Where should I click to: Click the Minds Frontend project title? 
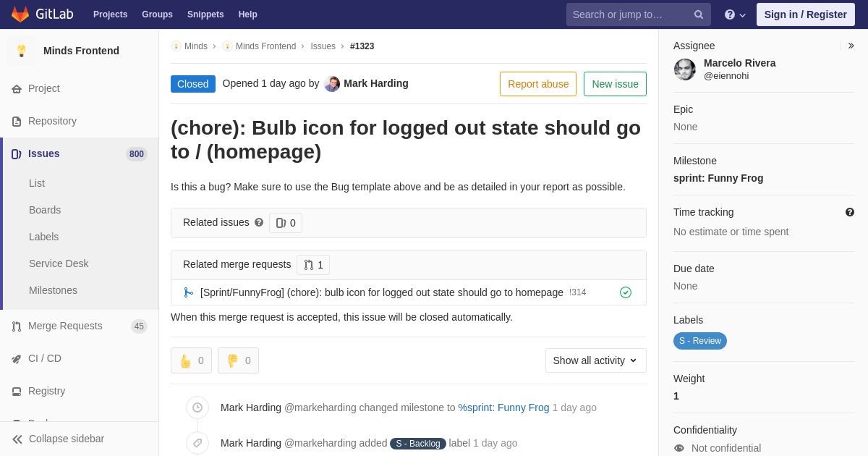pos(81,51)
